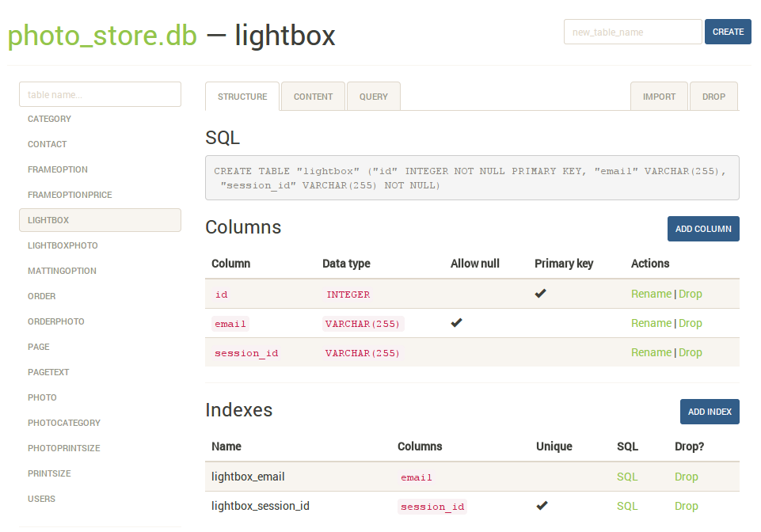
Task: Click DROP to delete the lightbox table
Action: pyautogui.click(x=713, y=95)
